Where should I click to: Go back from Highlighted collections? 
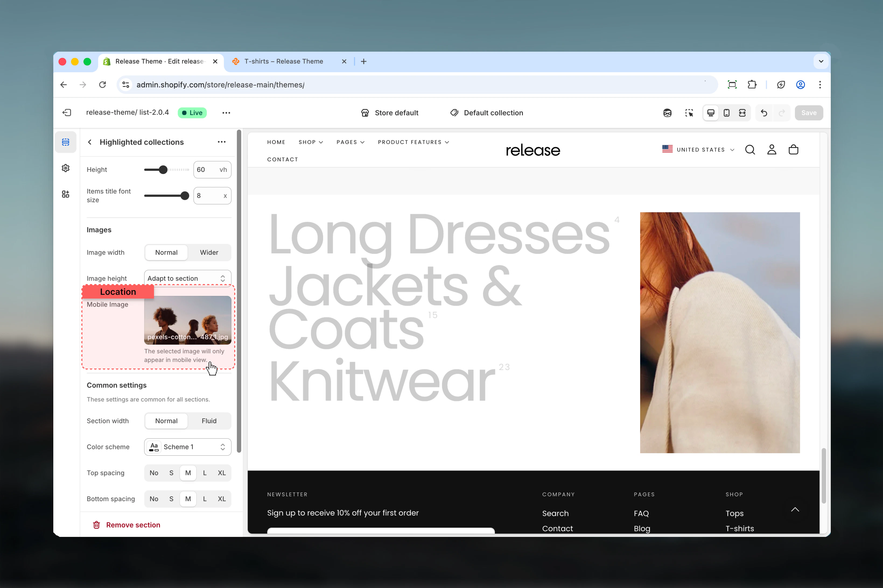click(90, 142)
